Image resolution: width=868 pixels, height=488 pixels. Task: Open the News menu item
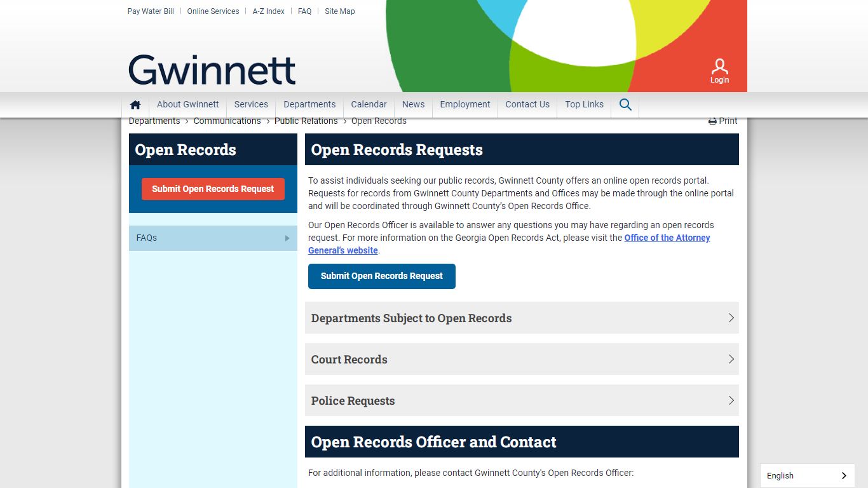tap(413, 104)
